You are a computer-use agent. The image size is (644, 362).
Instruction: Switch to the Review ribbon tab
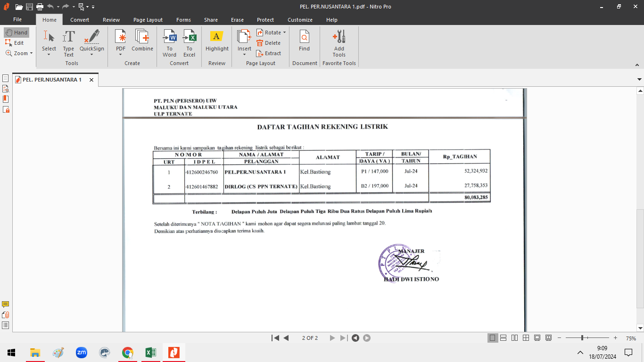(111, 20)
